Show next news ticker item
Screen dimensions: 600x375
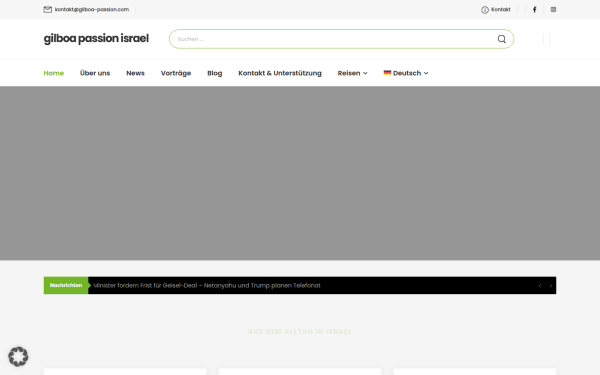click(x=551, y=286)
